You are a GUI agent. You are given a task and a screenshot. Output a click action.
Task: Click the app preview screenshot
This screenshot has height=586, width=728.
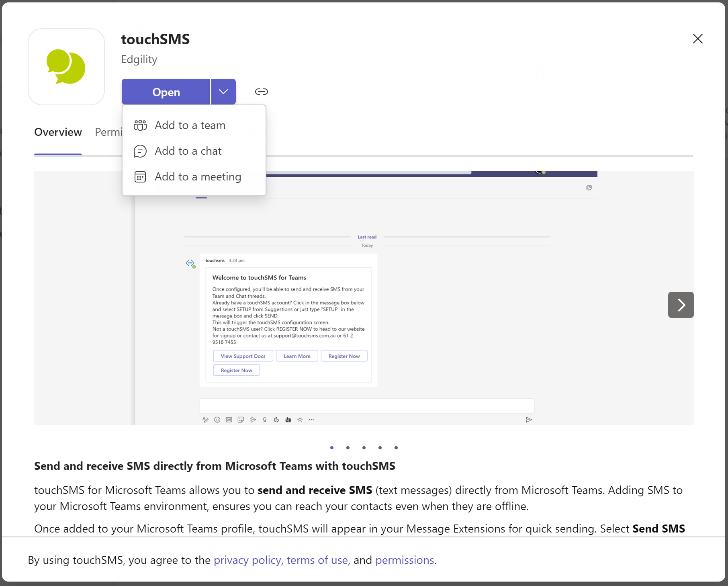pos(364,298)
